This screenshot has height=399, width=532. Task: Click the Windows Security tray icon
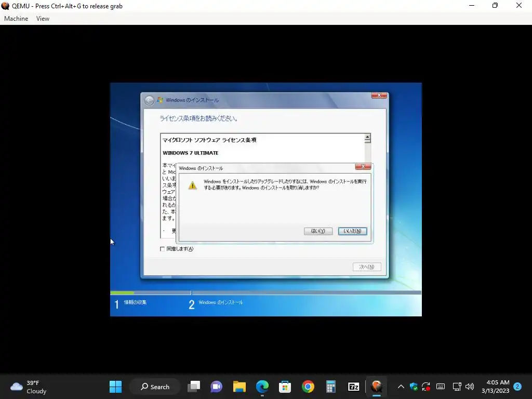414,387
